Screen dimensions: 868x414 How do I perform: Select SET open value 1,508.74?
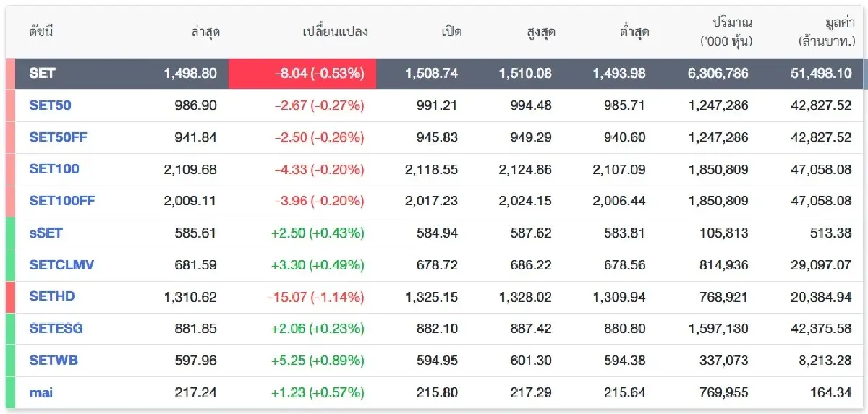point(432,74)
